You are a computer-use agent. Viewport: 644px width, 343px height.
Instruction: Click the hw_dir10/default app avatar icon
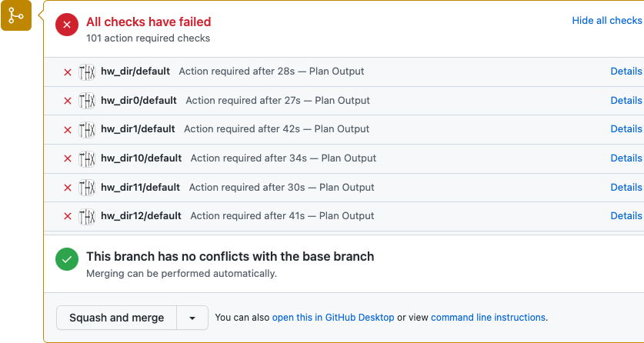pyautogui.click(x=87, y=158)
